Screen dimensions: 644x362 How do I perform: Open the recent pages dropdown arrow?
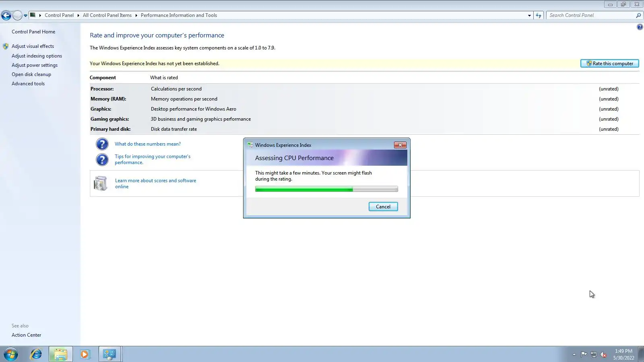[x=25, y=16]
